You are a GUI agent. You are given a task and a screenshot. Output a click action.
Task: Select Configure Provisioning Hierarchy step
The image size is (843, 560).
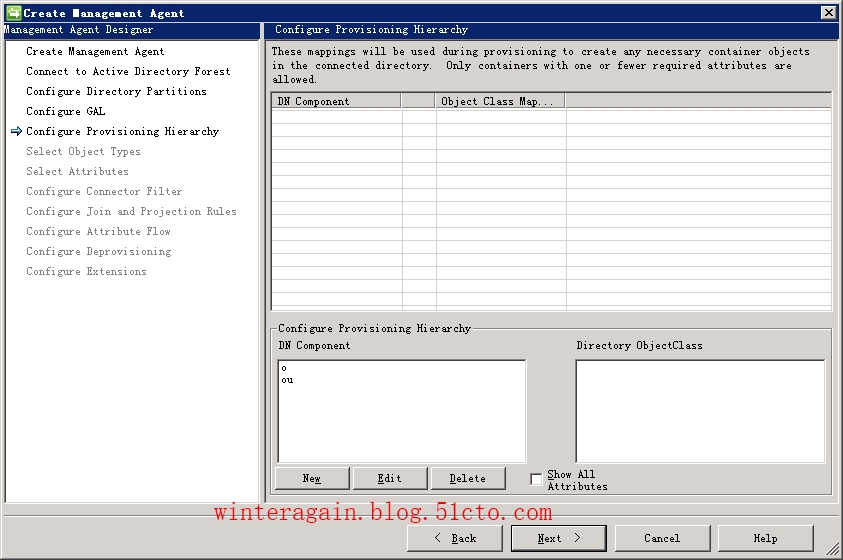point(123,132)
